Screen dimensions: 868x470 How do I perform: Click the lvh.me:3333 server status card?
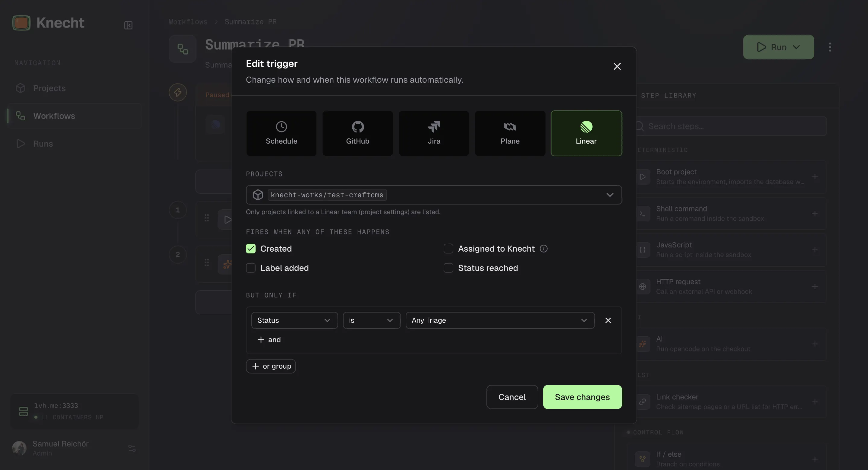(74, 411)
